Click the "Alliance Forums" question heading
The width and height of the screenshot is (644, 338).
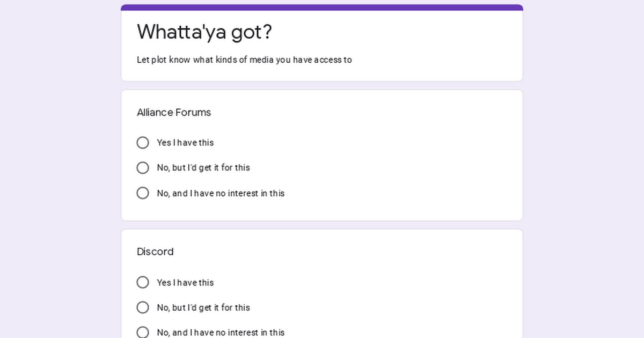pos(174,113)
